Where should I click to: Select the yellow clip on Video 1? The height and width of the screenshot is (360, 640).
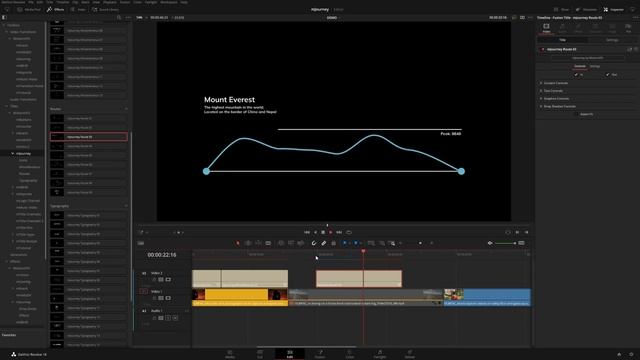click(x=240, y=298)
